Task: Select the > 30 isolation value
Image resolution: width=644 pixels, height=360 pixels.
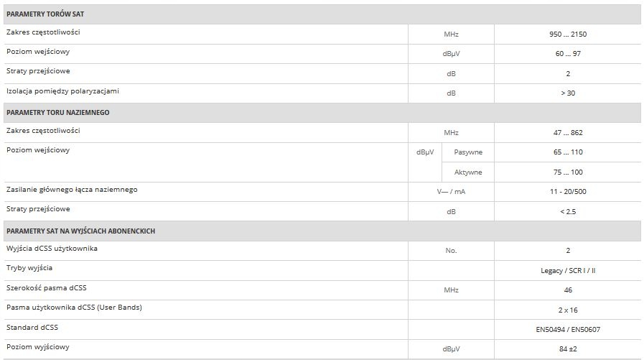Action: (567, 93)
